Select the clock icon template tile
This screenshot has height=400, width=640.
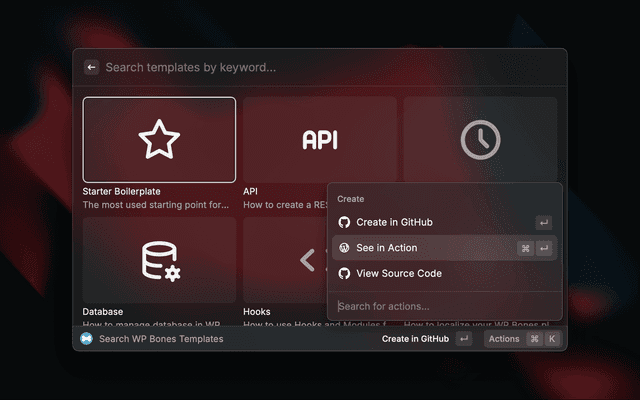click(x=480, y=140)
